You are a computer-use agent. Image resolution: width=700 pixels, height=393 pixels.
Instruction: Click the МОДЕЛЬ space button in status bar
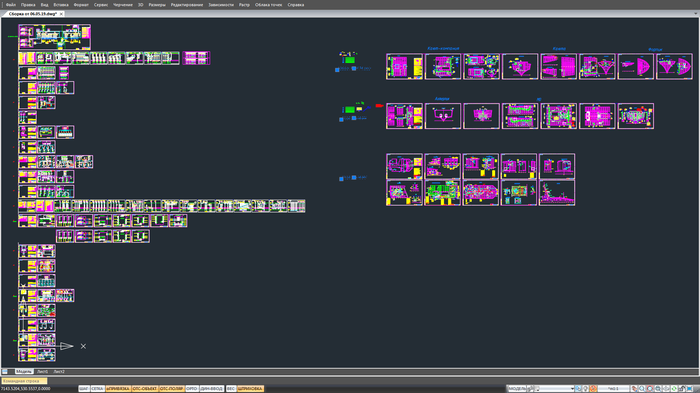tap(517, 389)
